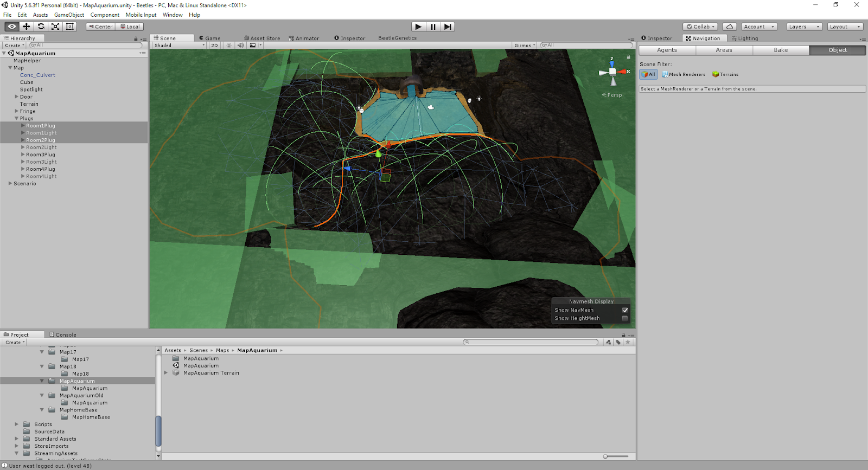
Task: Enable Show HeightMesh checkbox
Action: (x=624, y=319)
